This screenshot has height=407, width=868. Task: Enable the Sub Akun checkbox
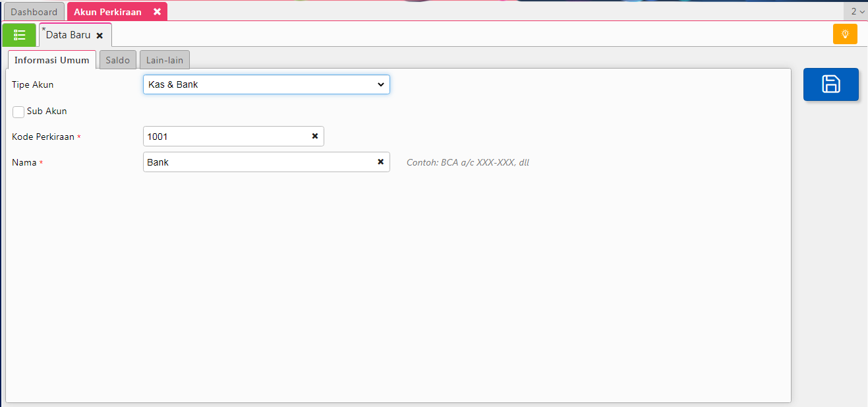pos(18,111)
